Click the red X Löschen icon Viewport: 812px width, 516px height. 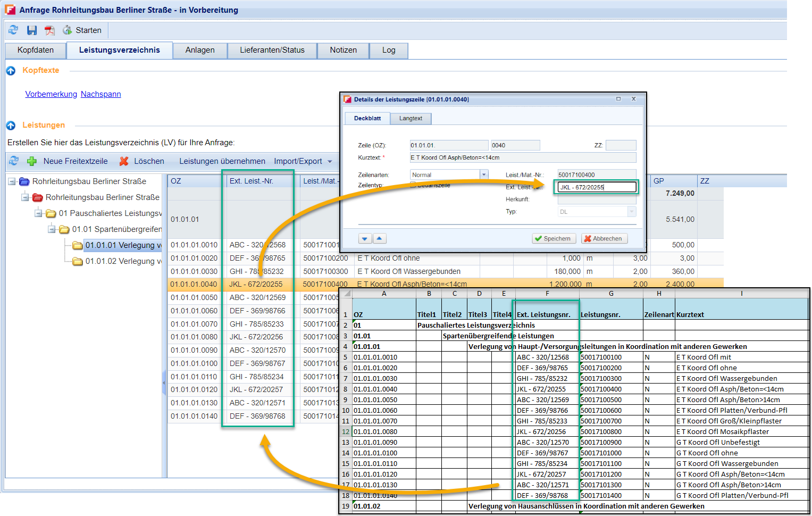click(124, 161)
